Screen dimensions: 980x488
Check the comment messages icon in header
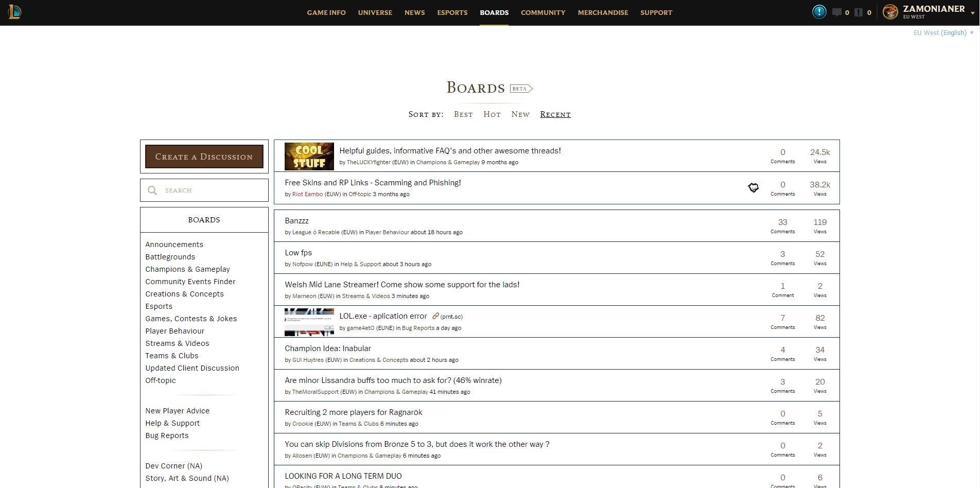837,12
